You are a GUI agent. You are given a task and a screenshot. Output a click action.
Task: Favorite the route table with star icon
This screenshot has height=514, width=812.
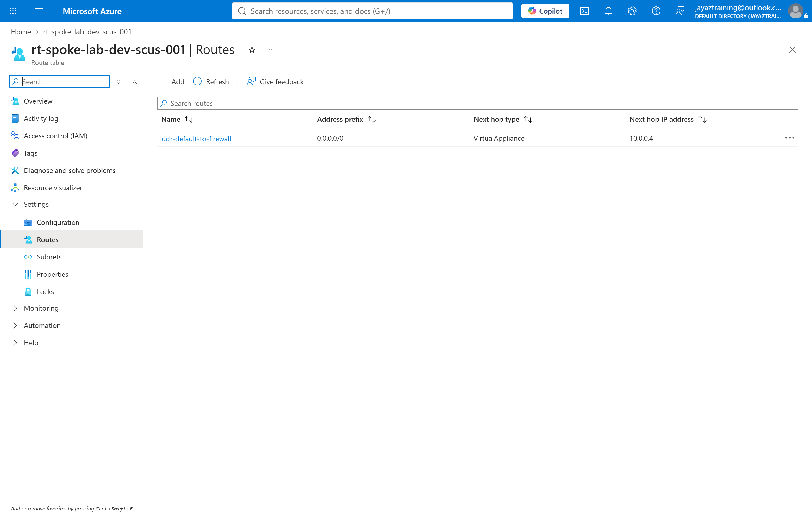coord(251,50)
